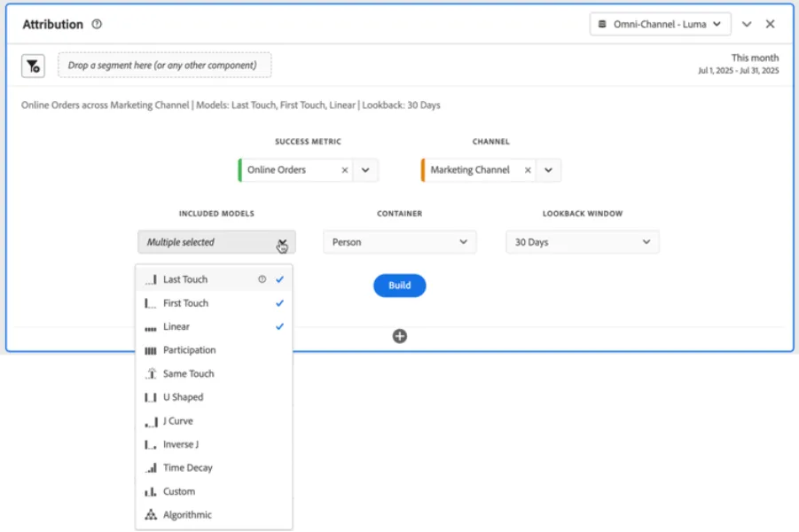The image size is (799, 532).
Task: Open the Omni-Channel - Luma data view dropdown
Action: point(661,24)
